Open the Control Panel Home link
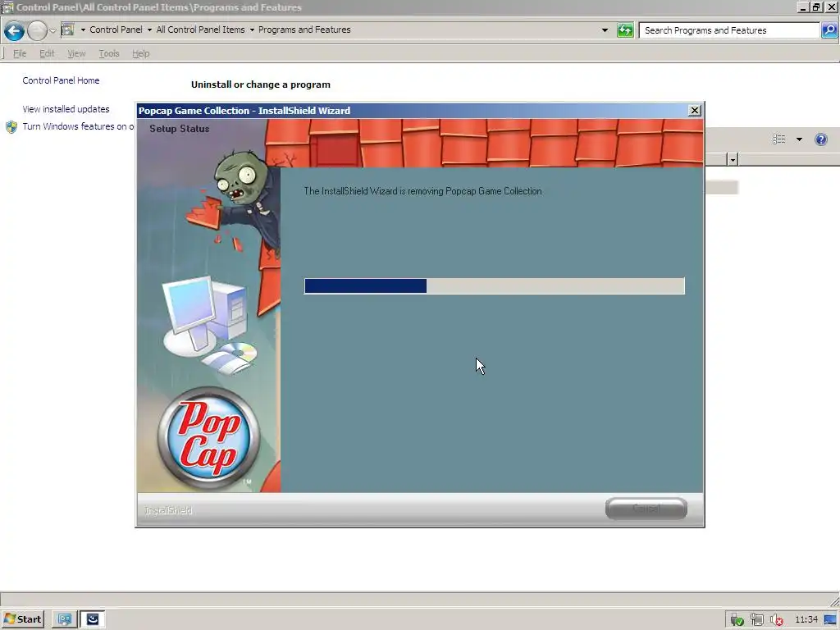Screen dimensions: 840x630 point(61,80)
